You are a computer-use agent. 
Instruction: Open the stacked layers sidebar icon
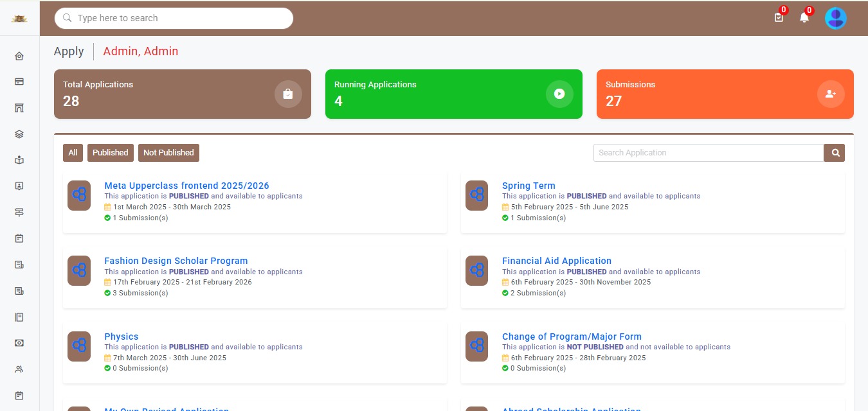tap(19, 134)
